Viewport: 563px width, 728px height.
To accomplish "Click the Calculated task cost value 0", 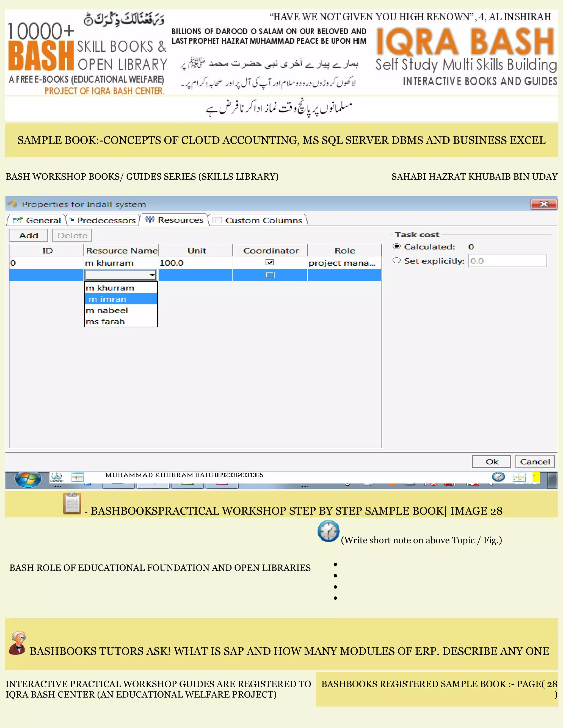I will pos(471,247).
